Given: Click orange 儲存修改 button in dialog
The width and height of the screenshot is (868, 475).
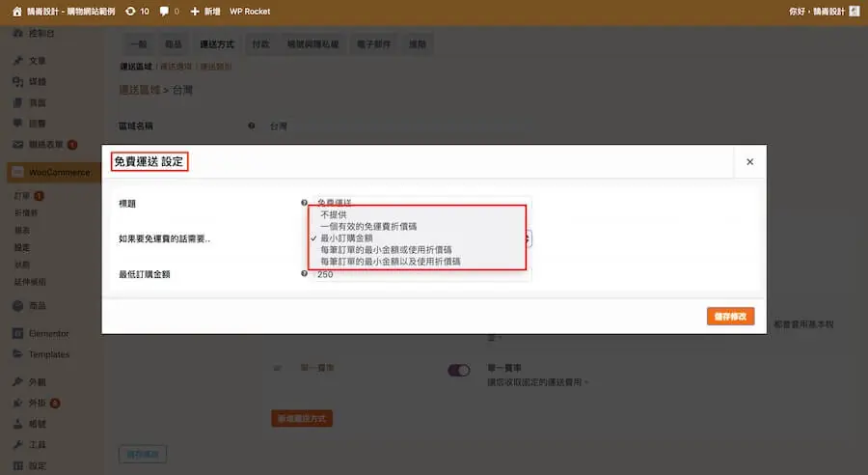Looking at the screenshot, I should click(x=730, y=317).
